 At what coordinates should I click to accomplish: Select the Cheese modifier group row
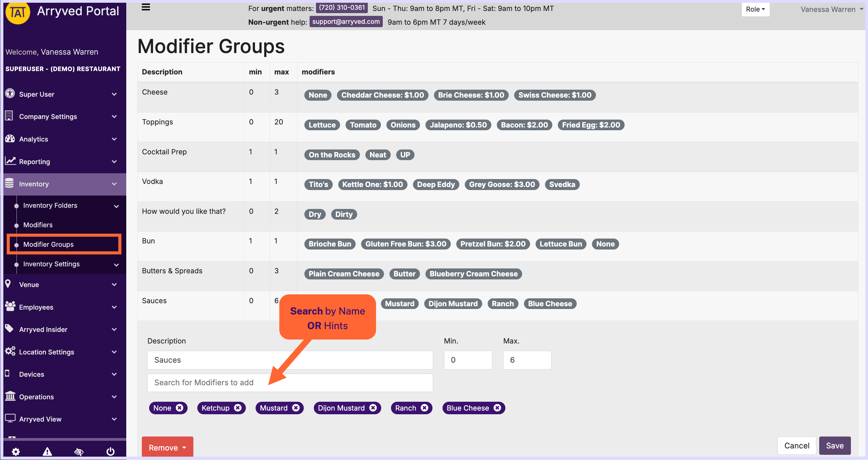497,97
